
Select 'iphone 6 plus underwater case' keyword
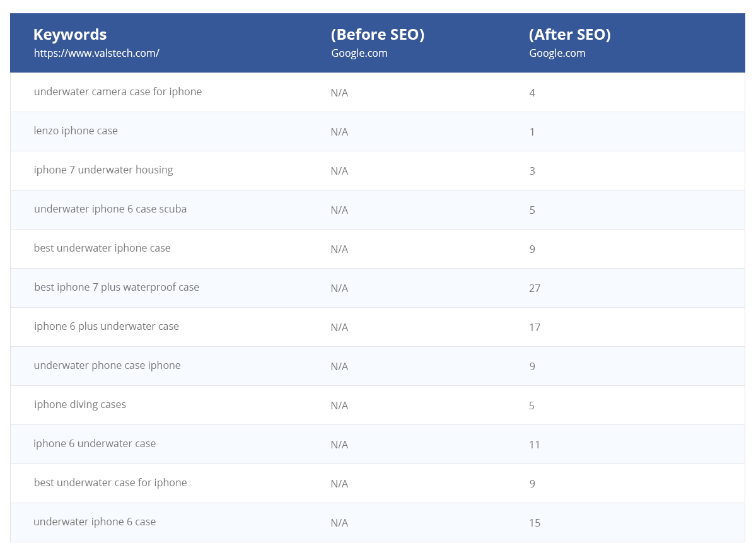click(107, 327)
